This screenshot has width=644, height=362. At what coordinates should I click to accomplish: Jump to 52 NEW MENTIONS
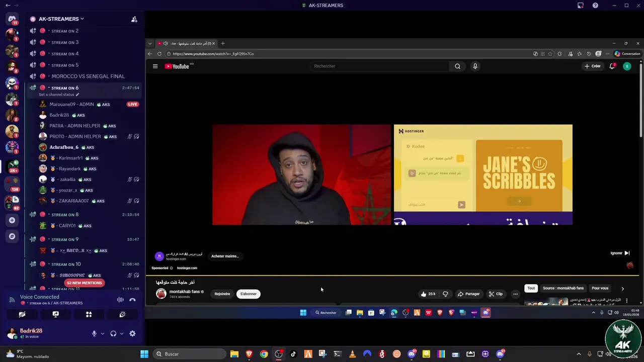pyautogui.click(x=84, y=283)
